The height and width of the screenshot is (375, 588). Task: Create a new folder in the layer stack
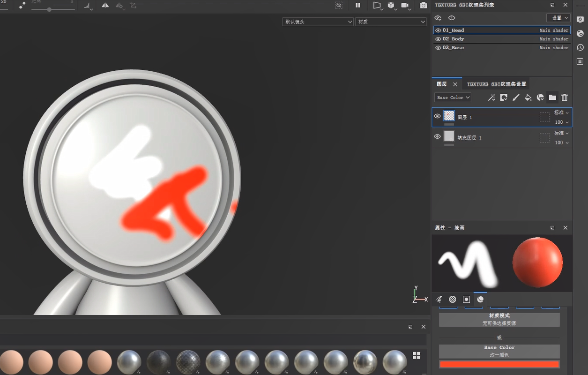pos(552,97)
